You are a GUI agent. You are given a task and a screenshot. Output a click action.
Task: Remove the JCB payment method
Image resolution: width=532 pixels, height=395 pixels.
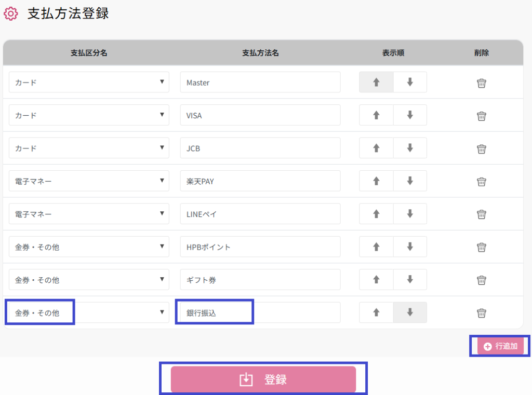482,149
